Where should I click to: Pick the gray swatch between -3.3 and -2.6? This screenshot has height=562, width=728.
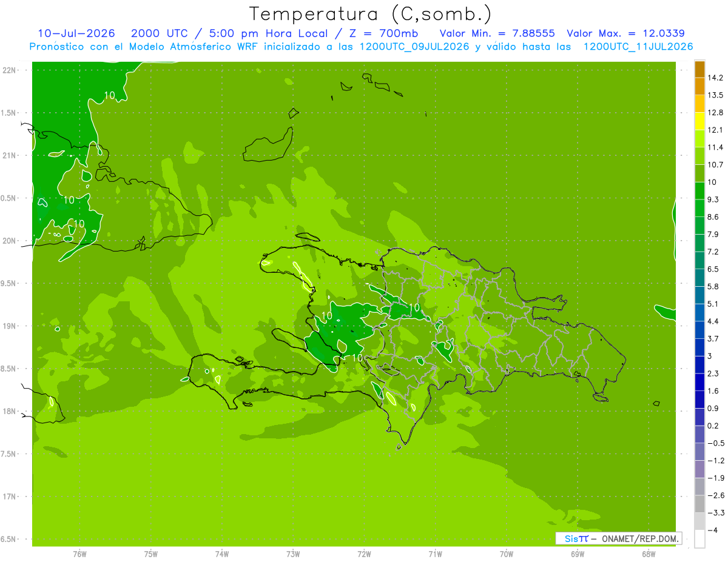[x=699, y=504]
